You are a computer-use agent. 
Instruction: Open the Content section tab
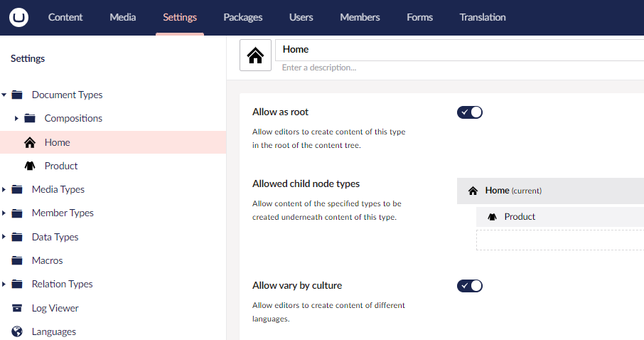tap(65, 17)
